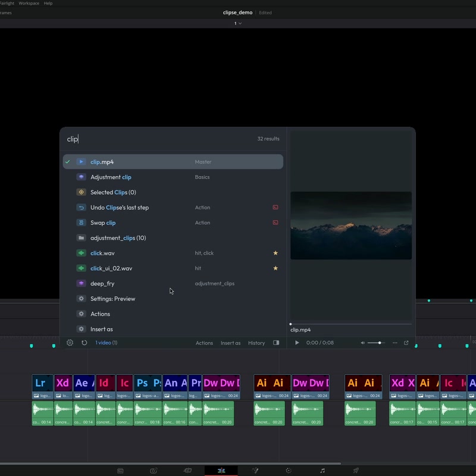Image resolution: width=476 pixels, height=476 pixels.
Task: Mute preview audio with speaker icon
Action: click(362, 343)
